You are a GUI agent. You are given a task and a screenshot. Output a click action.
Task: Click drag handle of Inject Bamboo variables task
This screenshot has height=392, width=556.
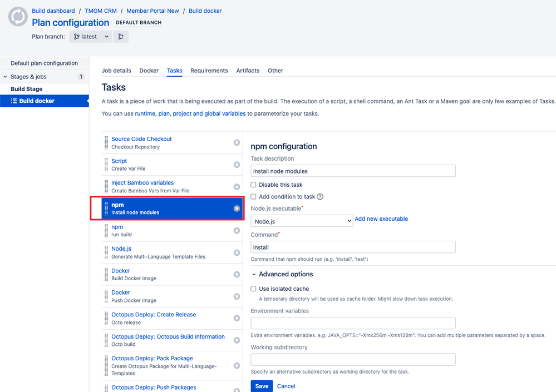[x=106, y=187]
